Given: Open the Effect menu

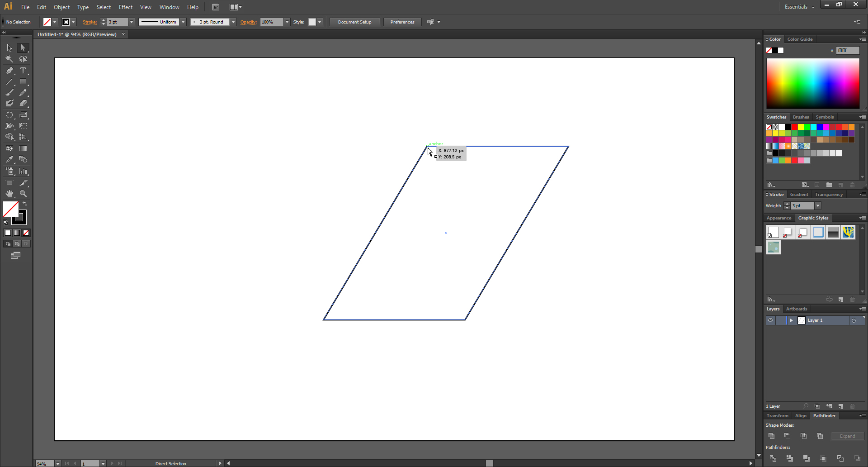Looking at the screenshot, I should (126, 7).
